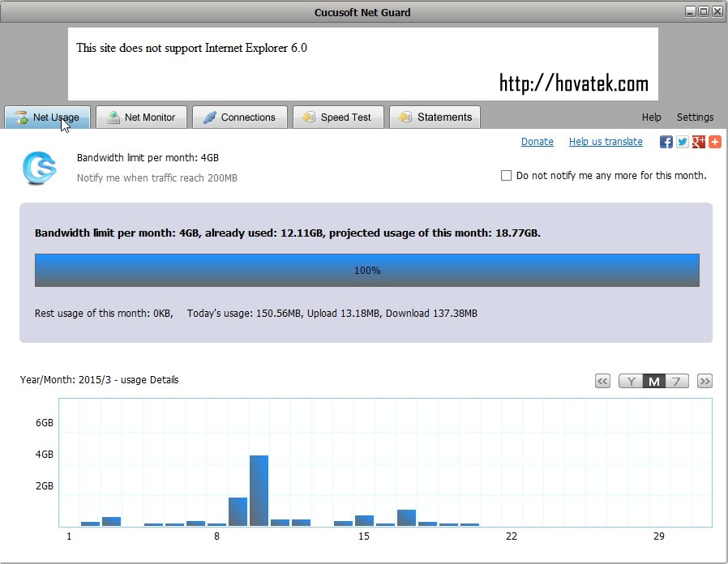728x564 pixels.
Task: Click the Statements tab icon
Action: (405, 117)
